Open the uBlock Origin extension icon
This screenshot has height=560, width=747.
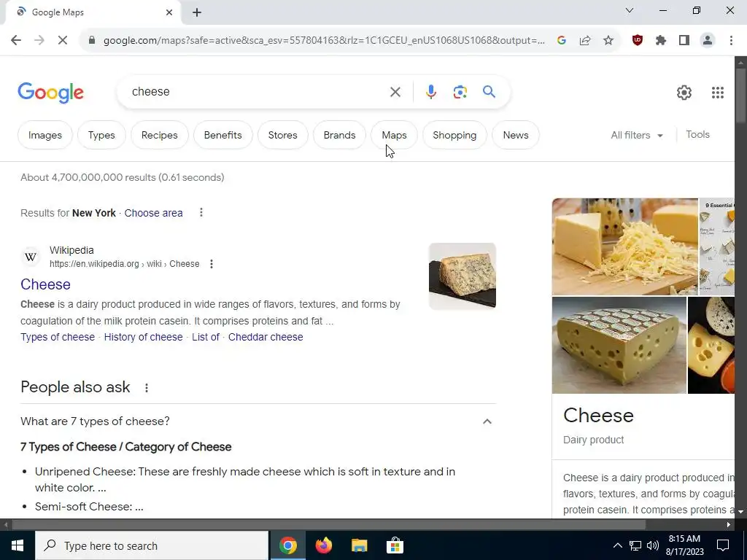coord(637,40)
